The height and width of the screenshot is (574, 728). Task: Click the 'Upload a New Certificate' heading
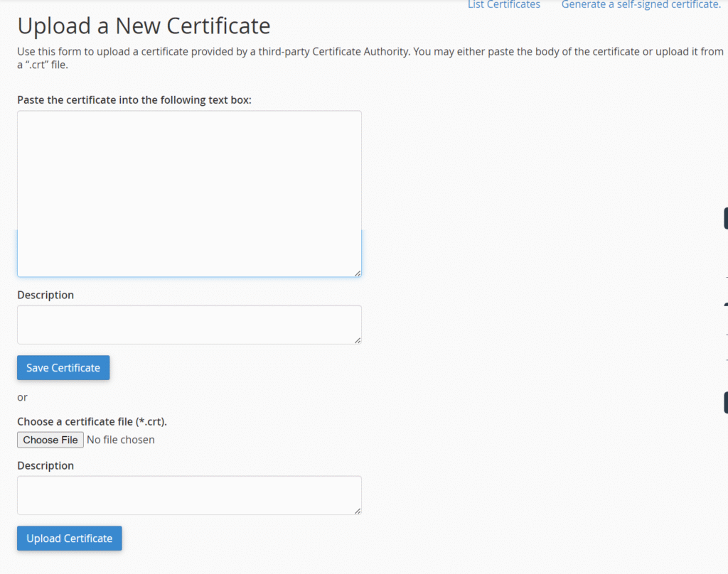coord(144,26)
